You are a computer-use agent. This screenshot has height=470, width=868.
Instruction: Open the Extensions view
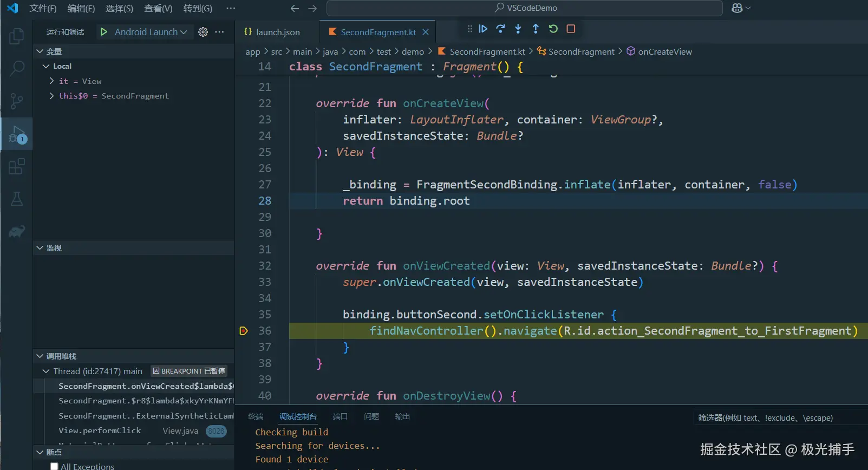pos(17,166)
